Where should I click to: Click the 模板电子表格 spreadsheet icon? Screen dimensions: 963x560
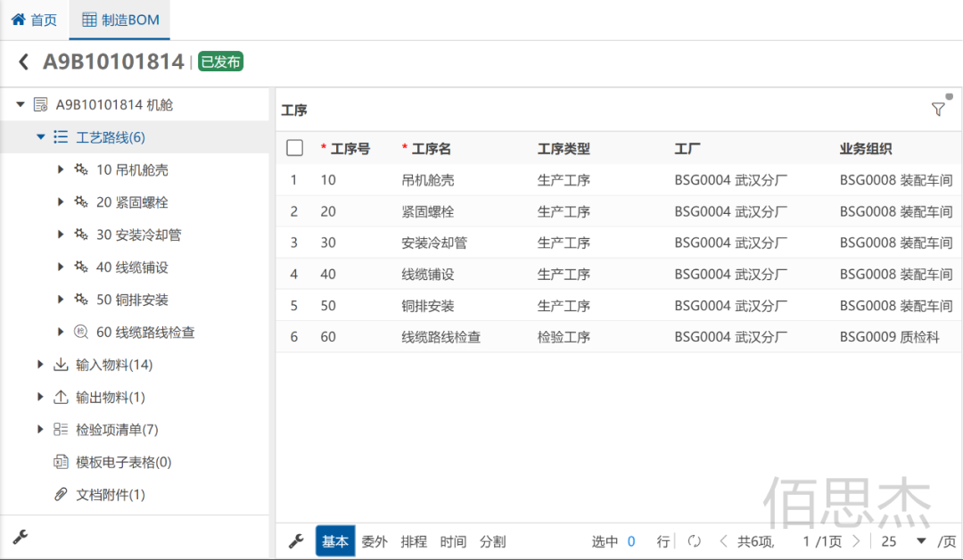click(61, 462)
